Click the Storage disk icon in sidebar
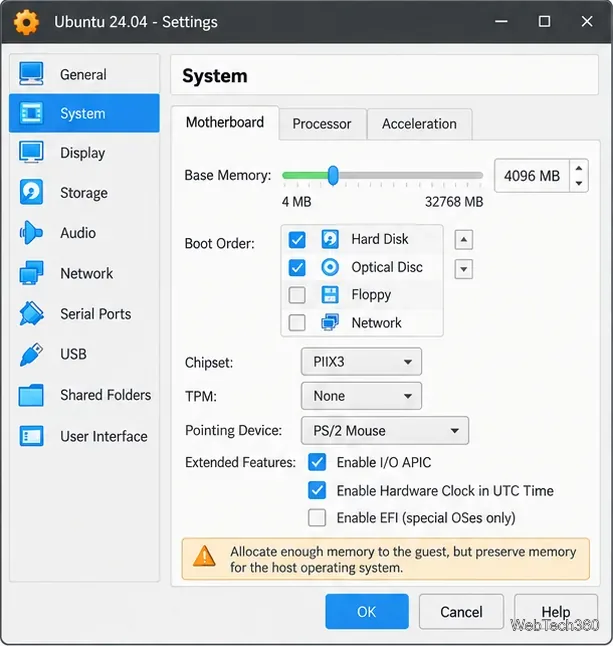Image resolution: width=613 pixels, height=646 pixels. 31,192
